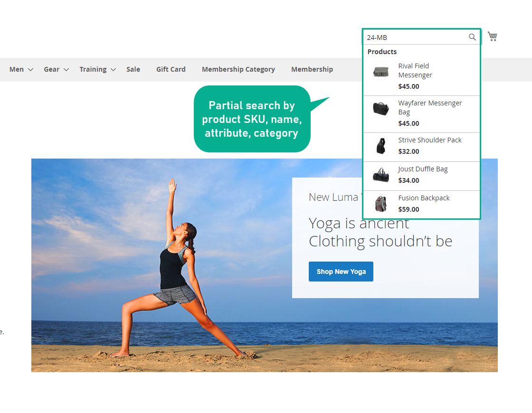Select Joust Duffle Bag result
Screen dimensions: 532x413
tap(421, 176)
